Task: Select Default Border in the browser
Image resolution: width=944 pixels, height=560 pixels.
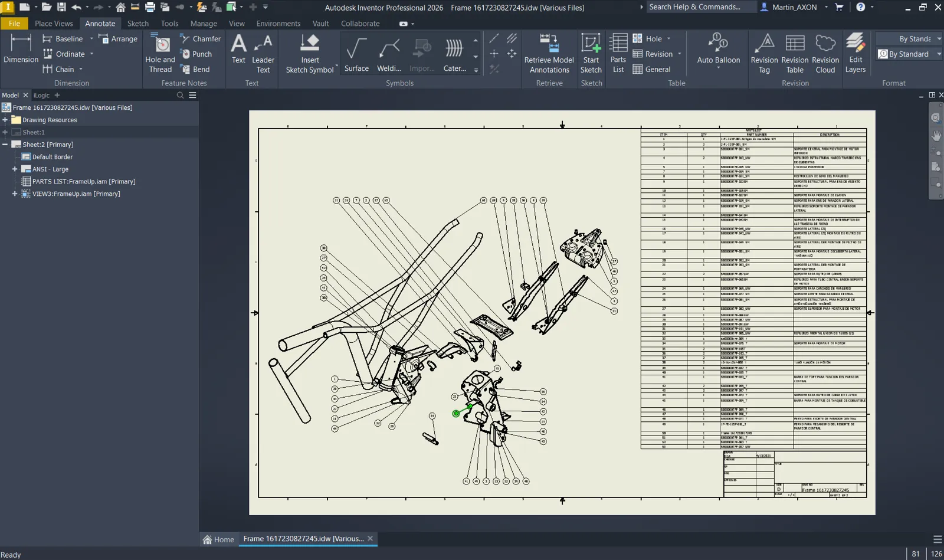Action: coord(53,157)
